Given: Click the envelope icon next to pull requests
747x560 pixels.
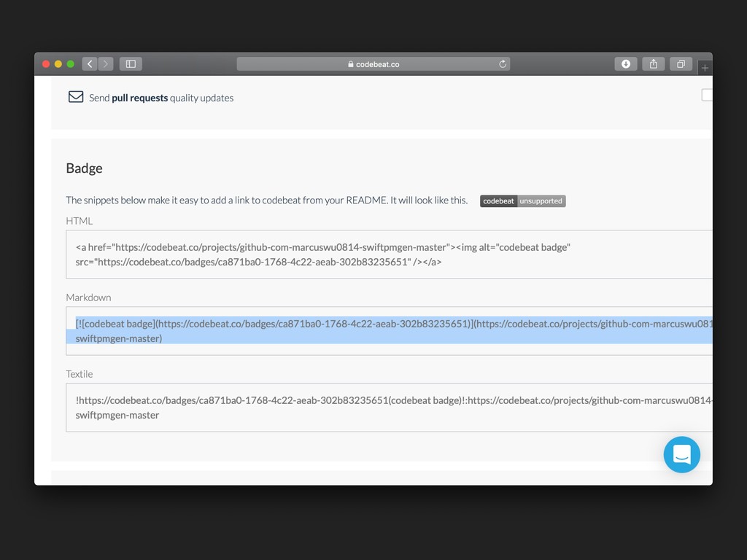Looking at the screenshot, I should click(76, 97).
